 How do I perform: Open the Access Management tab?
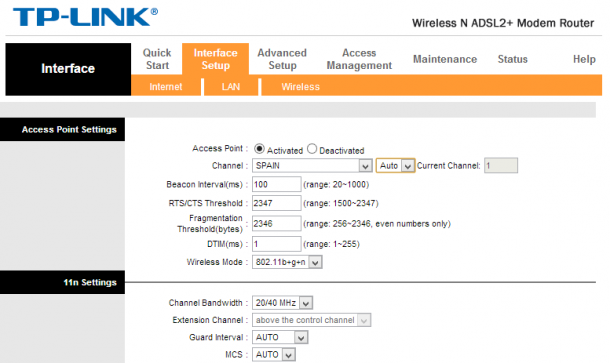pos(359,59)
